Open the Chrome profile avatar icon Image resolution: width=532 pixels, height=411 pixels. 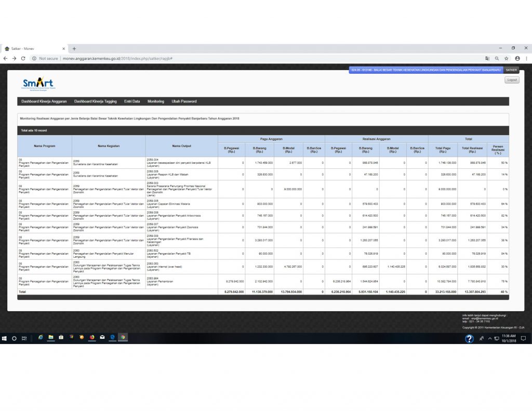tap(517, 59)
